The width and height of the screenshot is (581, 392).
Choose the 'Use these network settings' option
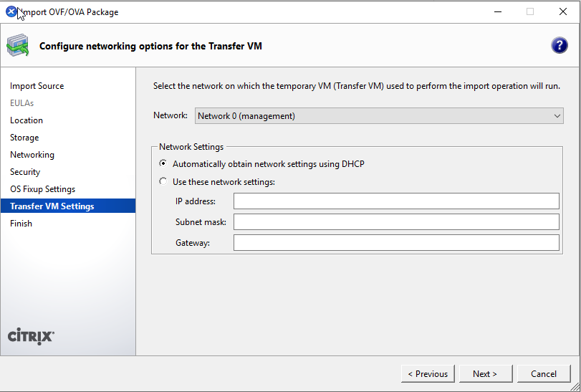(x=163, y=182)
